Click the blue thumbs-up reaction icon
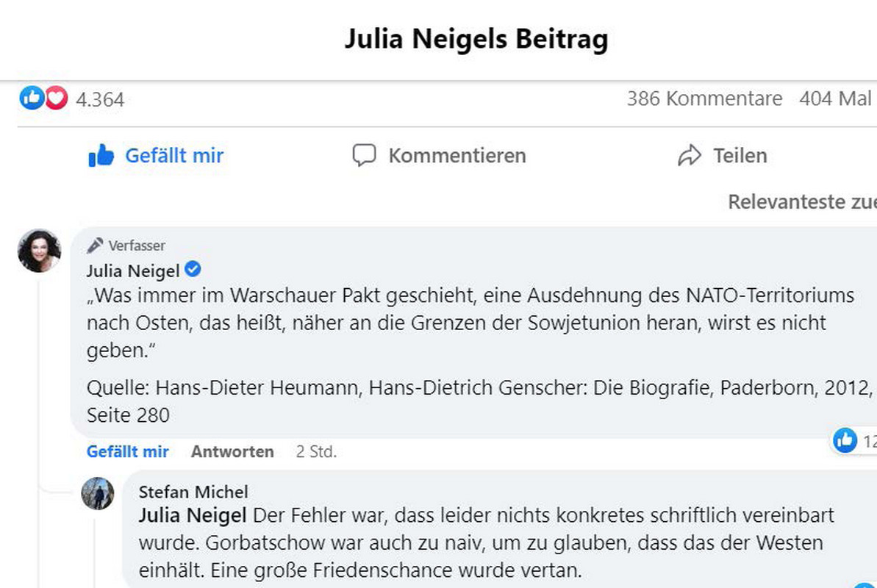Screen dimensions: 877x588 [32, 98]
